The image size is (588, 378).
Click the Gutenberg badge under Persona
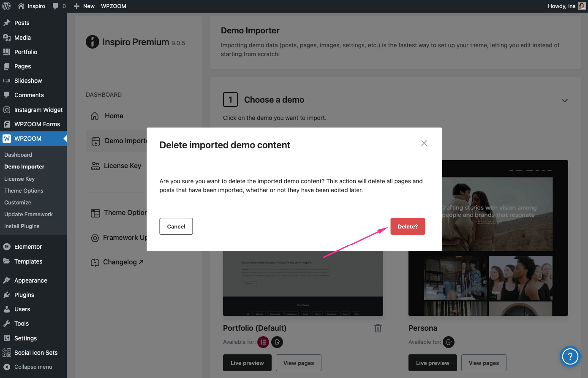[x=449, y=342]
